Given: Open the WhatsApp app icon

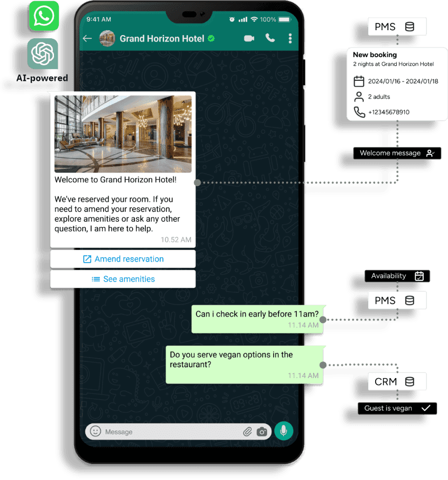Looking at the screenshot, I should (43, 16).
